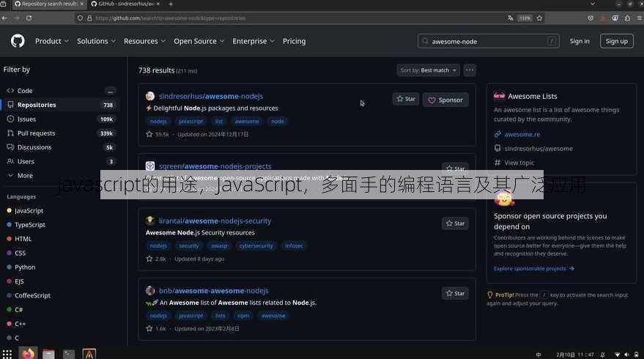Filter results by Repositories
644x359 pixels.
click(x=61, y=105)
